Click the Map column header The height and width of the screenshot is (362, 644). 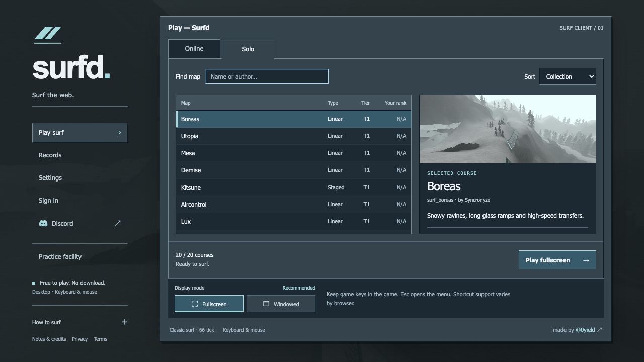[186, 103]
